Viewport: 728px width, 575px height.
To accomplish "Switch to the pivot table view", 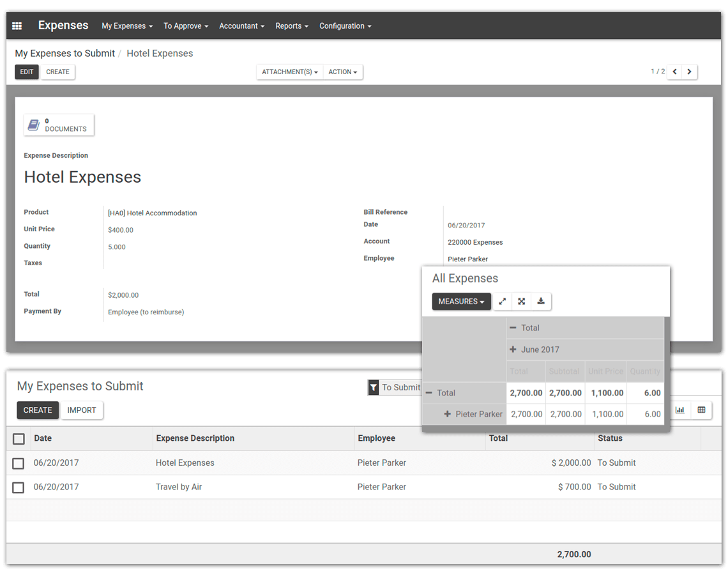I will 701,410.
